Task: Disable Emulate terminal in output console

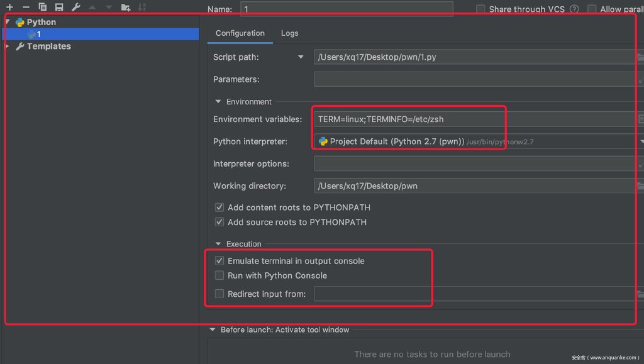Action: (x=219, y=260)
